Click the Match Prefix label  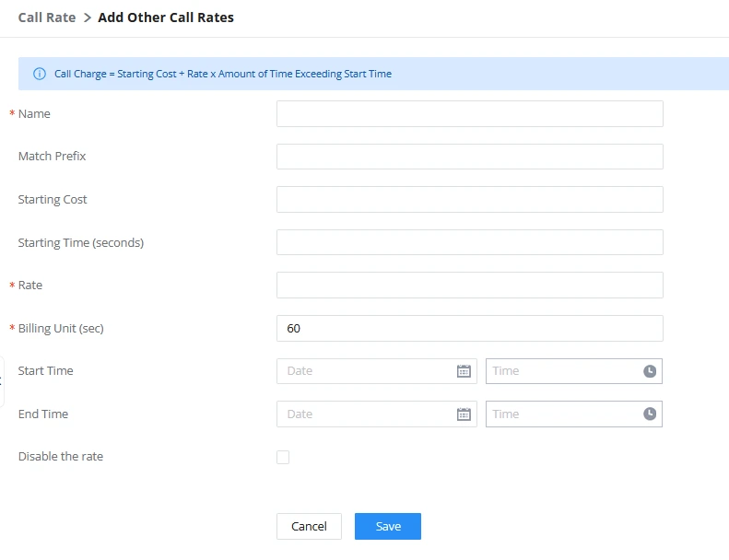(x=52, y=157)
